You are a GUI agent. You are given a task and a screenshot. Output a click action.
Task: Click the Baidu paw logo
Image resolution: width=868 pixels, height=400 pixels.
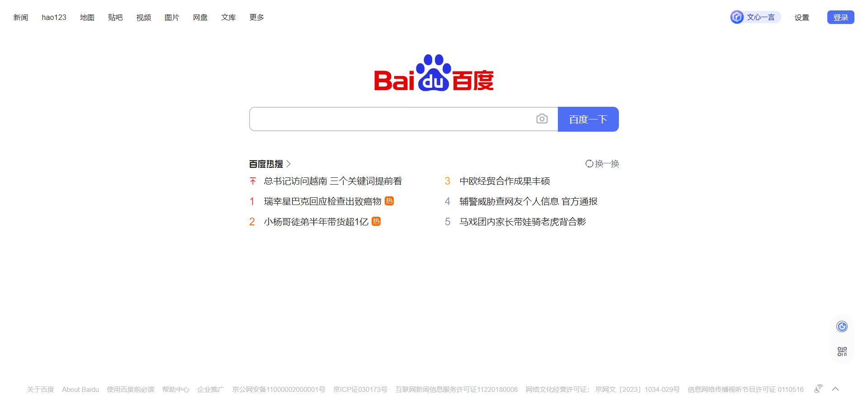pyautogui.click(x=434, y=73)
